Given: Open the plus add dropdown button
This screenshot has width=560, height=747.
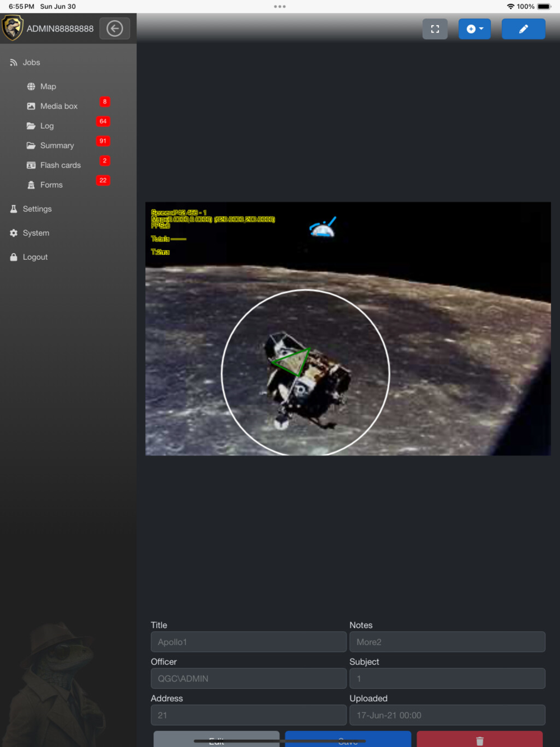Looking at the screenshot, I should click(x=474, y=29).
